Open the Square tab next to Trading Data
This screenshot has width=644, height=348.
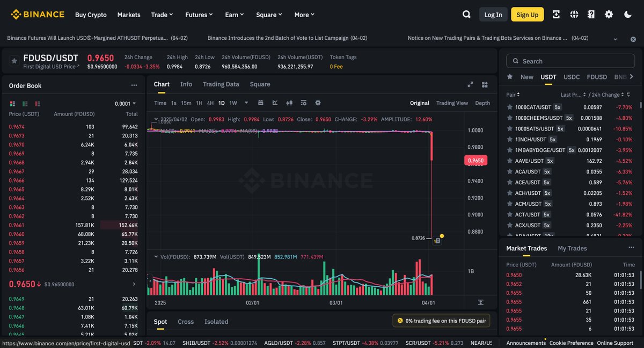(260, 84)
